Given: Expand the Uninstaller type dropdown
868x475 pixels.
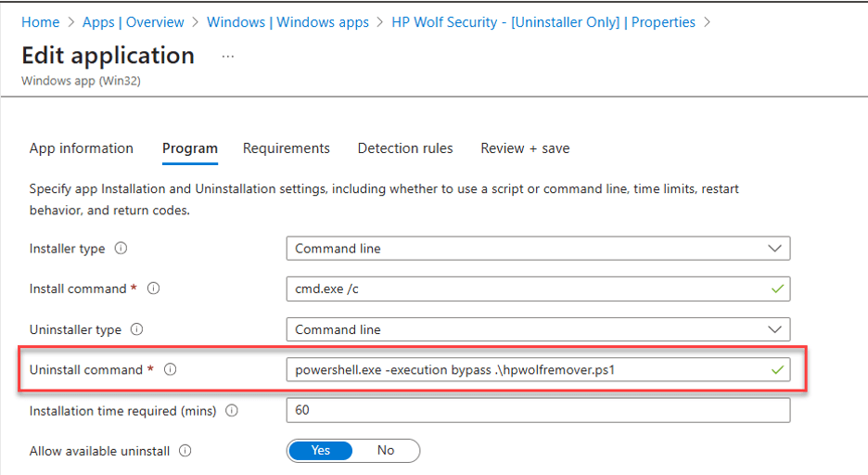Looking at the screenshot, I should [x=538, y=329].
